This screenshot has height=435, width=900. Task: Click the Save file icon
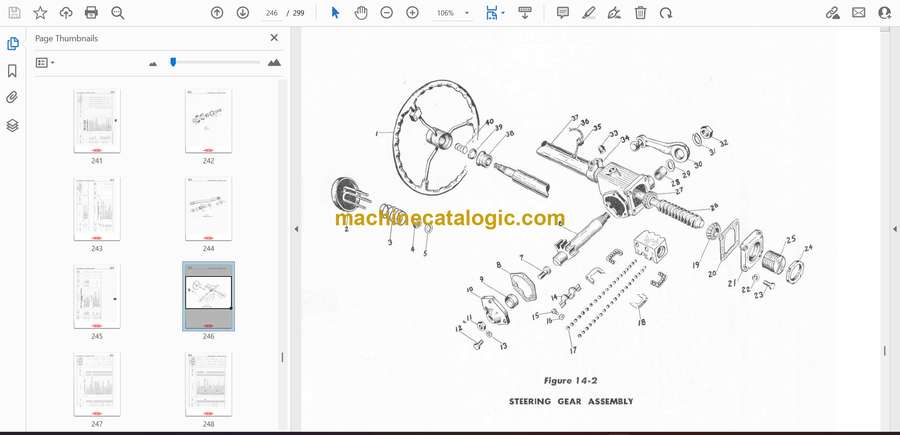[x=14, y=13]
